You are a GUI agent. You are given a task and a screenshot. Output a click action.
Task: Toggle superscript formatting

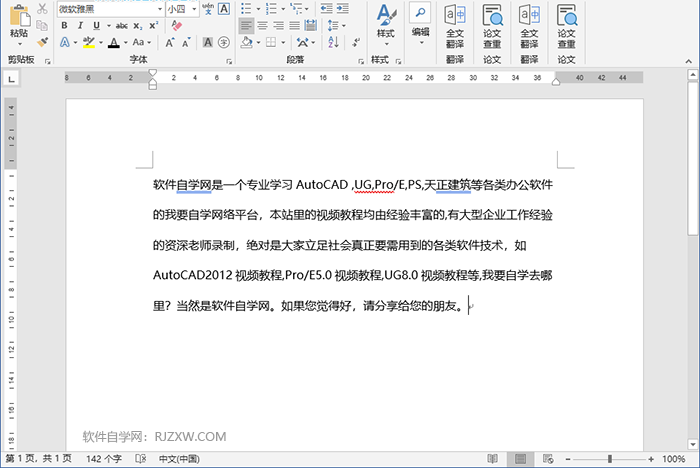(x=154, y=25)
